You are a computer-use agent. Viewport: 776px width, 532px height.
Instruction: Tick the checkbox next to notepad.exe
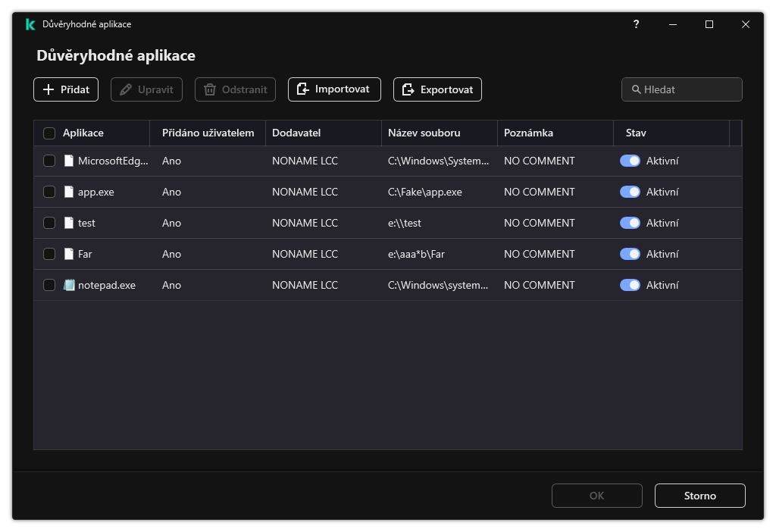(49, 285)
